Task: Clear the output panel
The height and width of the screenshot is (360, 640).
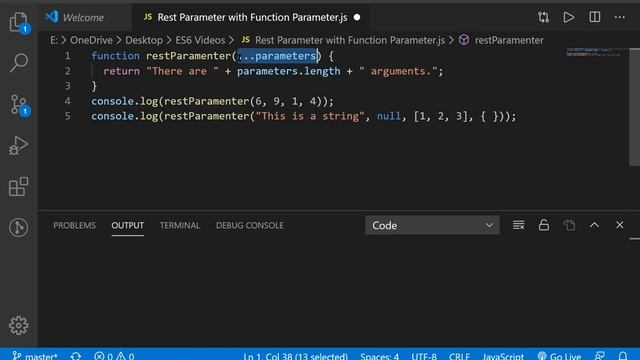Action: 518,225
